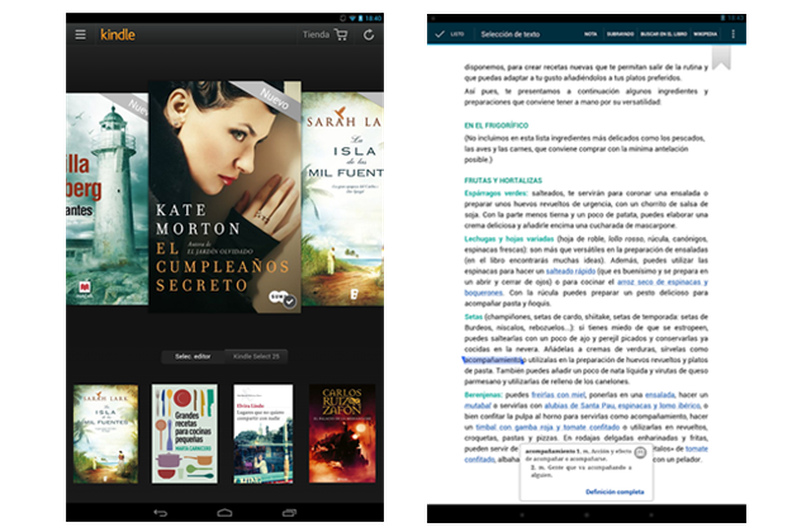Screen dimensions: 811x532
Task: Apply Subrayado highlight to selection
Action: pos(620,34)
